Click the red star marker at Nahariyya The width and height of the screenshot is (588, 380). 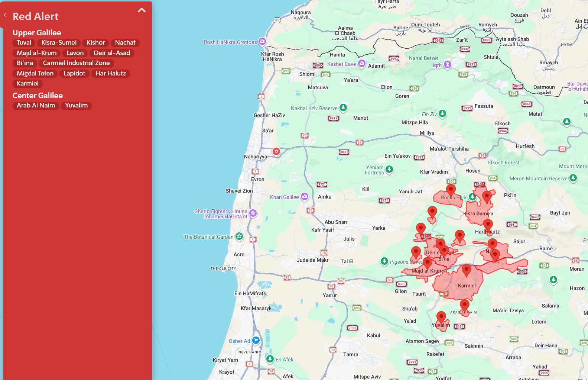[x=276, y=151]
